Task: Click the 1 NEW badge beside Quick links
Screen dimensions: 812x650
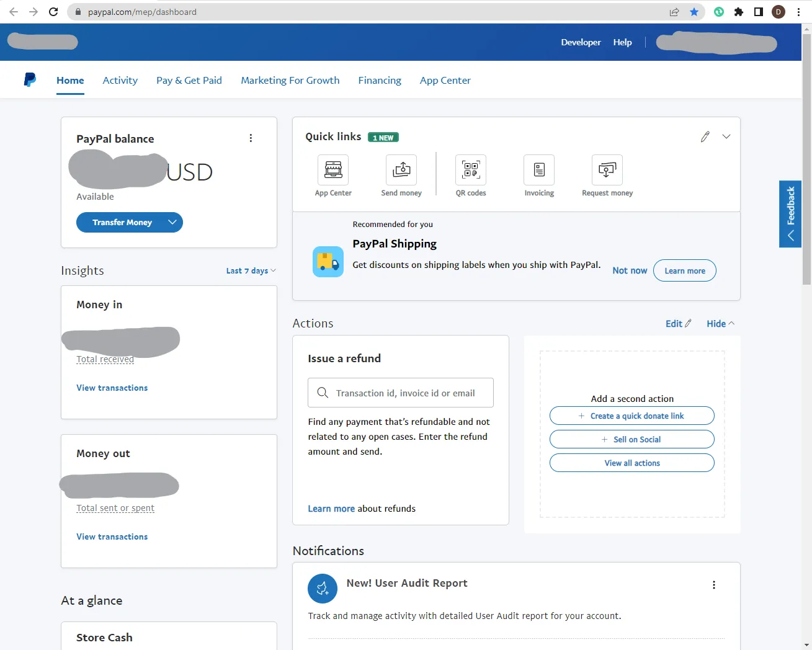Action: 383,138
